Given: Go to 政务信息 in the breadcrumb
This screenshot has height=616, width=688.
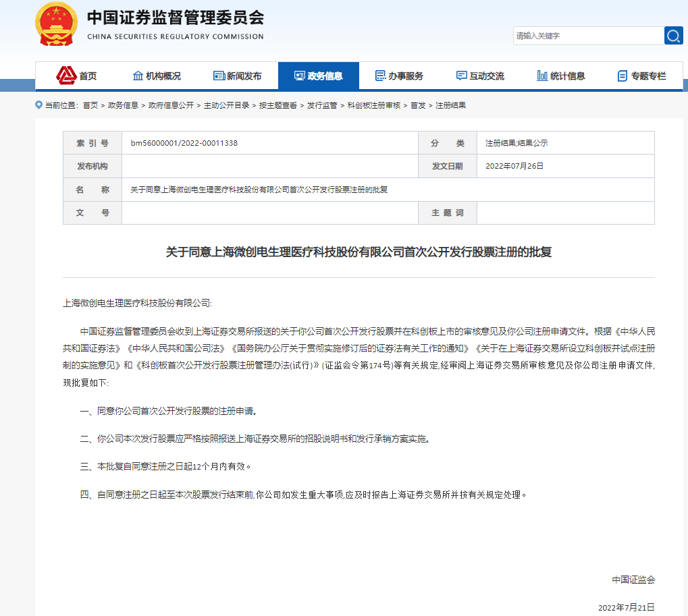Looking at the screenshot, I should pyautogui.click(x=123, y=105).
